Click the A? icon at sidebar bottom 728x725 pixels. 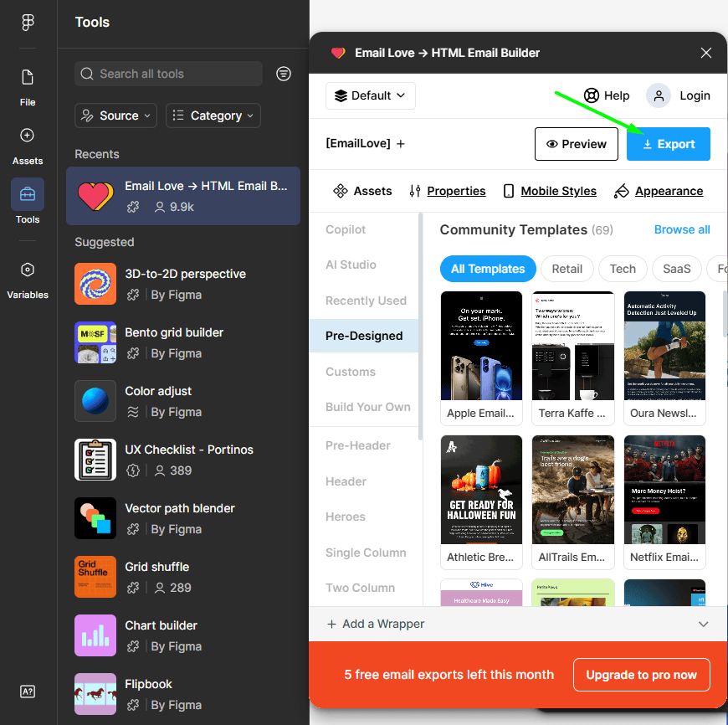pyautogui.click(x=28, y=692)
